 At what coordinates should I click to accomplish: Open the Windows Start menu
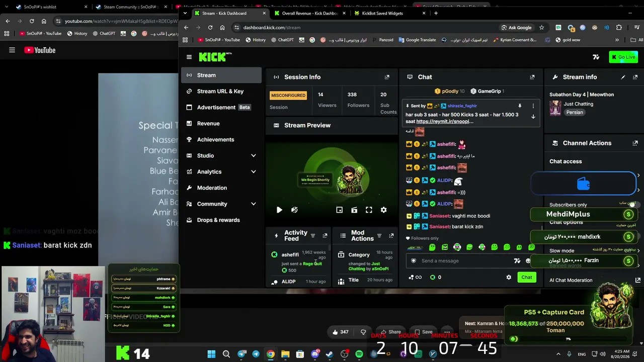click(211, 354)
